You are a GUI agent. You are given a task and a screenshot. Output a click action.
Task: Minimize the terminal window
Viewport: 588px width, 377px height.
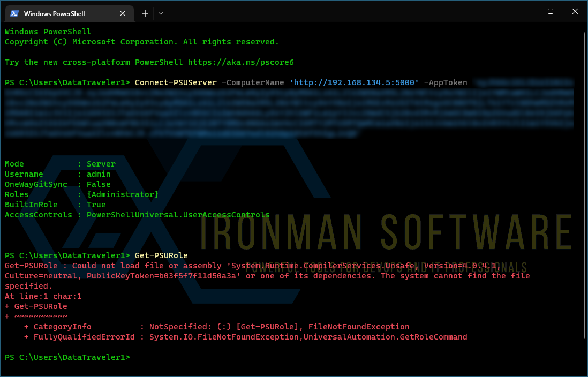pyautogui.click(x=525, y=11)
